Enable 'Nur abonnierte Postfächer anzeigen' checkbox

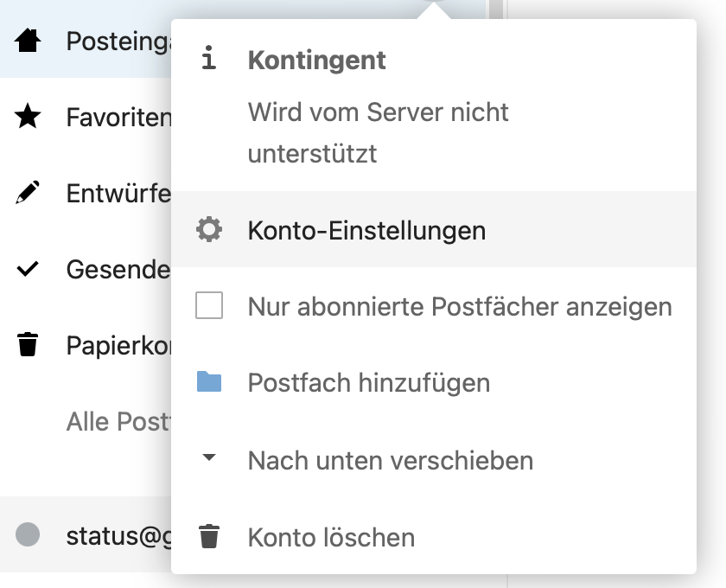209,305
